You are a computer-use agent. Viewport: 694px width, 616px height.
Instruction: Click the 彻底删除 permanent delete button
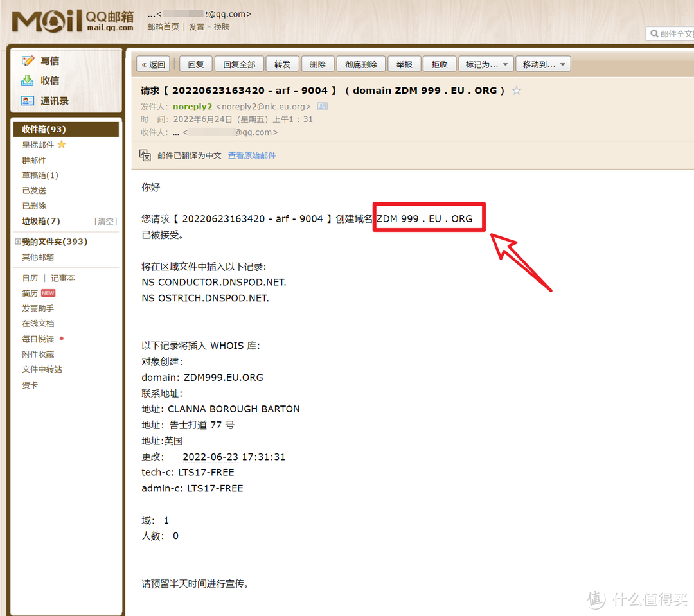point(361,65)
